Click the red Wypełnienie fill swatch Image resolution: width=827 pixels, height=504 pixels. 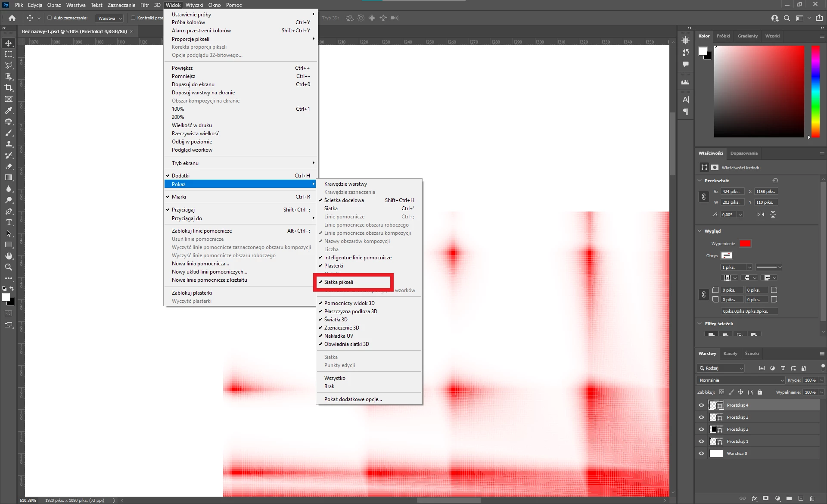(x=745, y=244)
